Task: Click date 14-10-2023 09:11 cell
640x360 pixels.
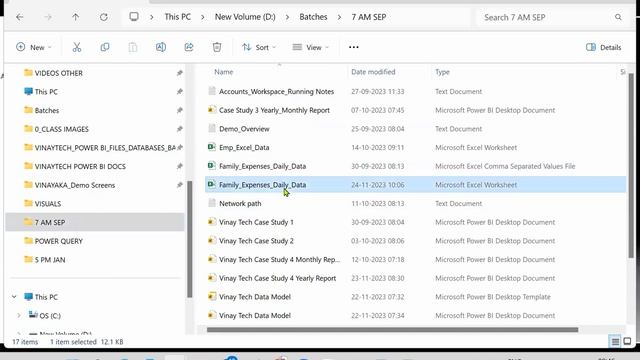Action: [x=378, y=147]
